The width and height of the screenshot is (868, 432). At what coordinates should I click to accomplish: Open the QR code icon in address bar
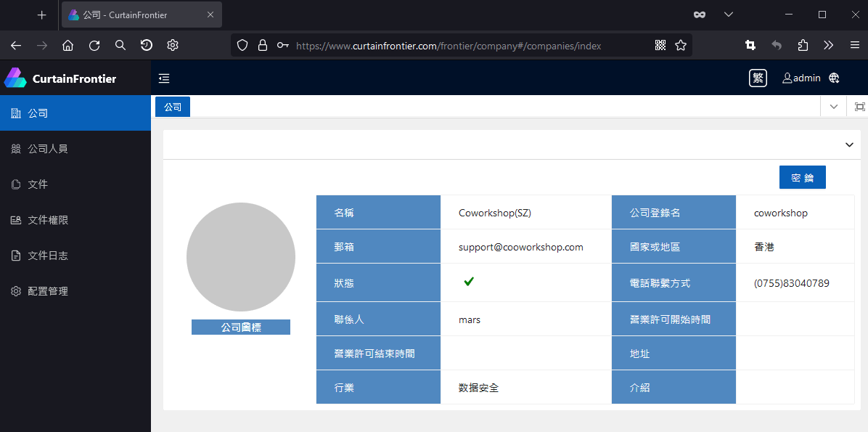click(660, 46)
